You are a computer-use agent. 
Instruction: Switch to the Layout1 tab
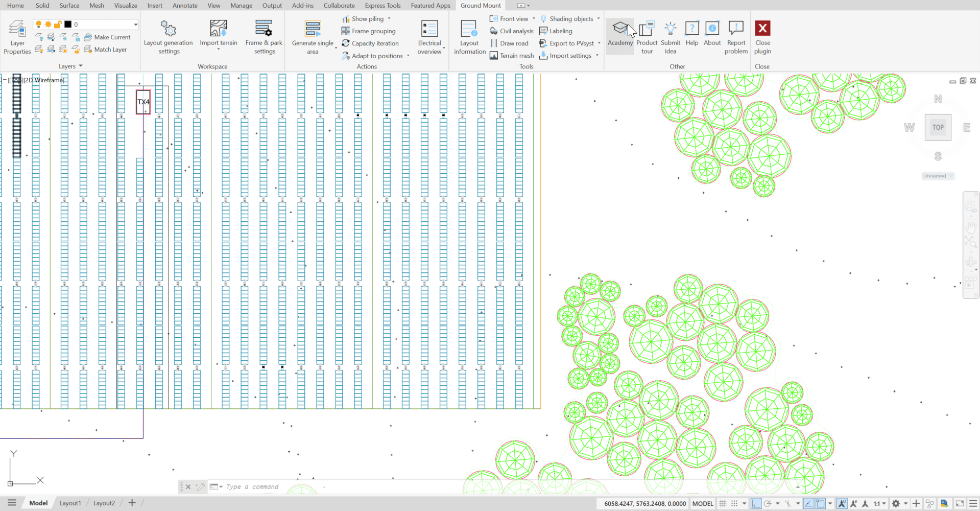(70, 503)
